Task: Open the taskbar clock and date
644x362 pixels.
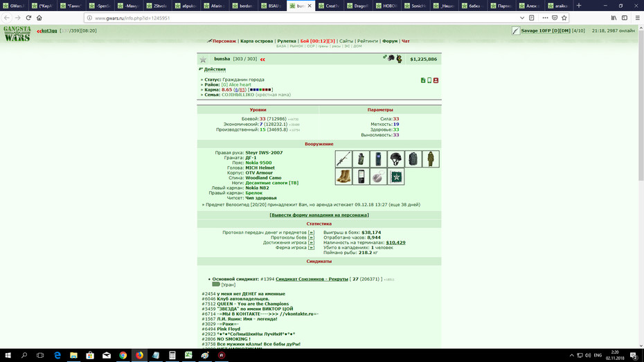Action: pos(615,356)
